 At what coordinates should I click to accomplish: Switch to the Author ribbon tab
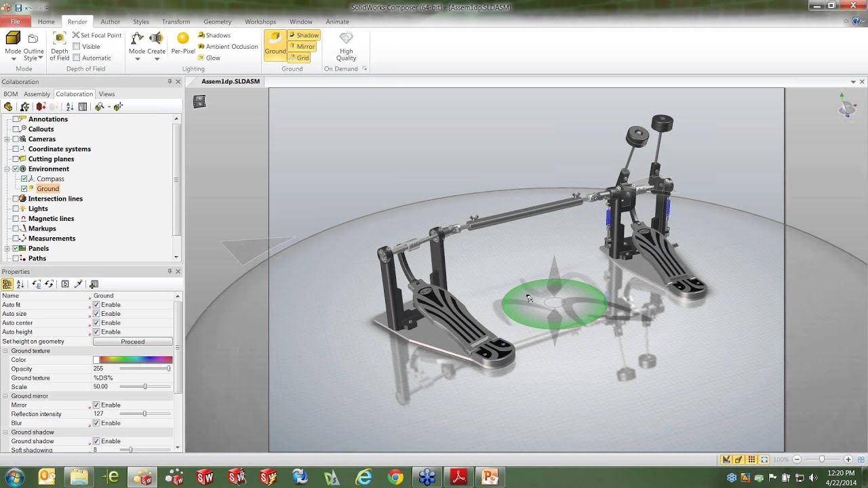(x=110, y=22)
